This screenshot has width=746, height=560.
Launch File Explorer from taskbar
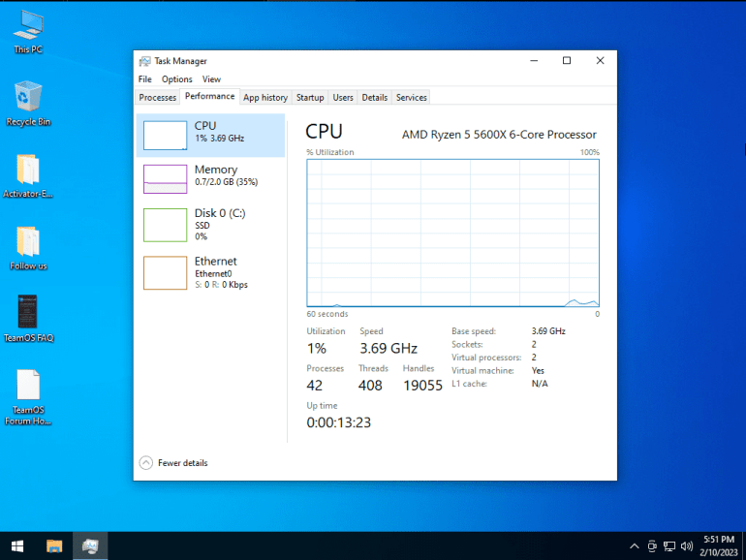pos(54,546)
